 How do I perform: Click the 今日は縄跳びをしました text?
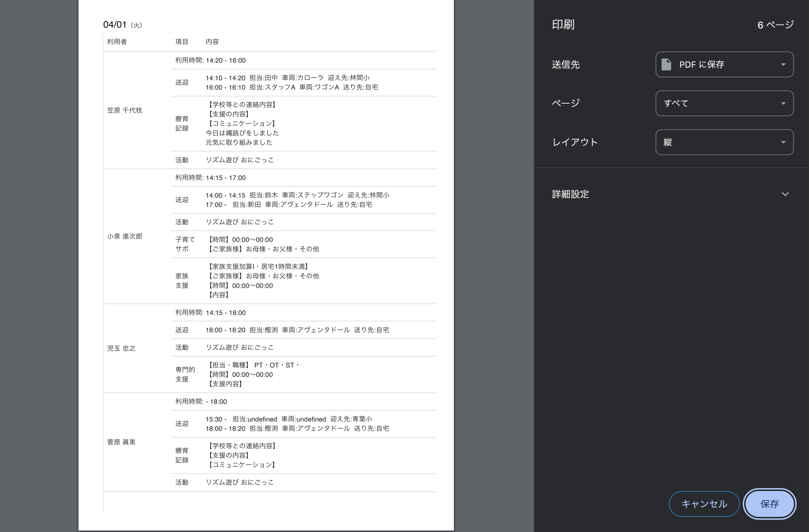click(x=242, y=133)
